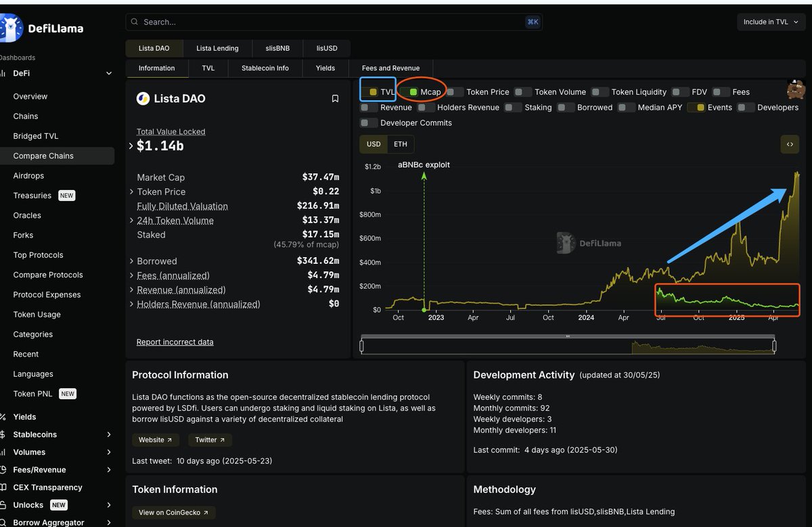Expand the Revenue (annualized) row
The image size is (812, 527).
[x=131, y=290]
